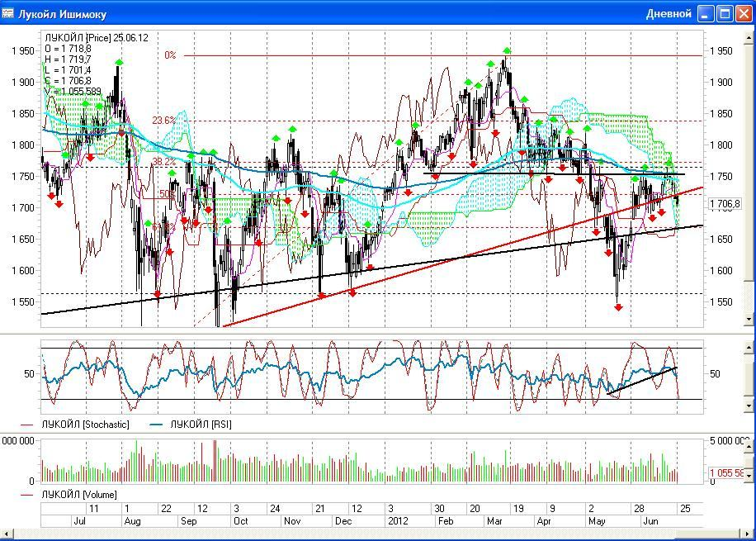This screenshot has width=756, height=541.
Task: Select the ЛУКОЙЛ [Volume] legend label
Action: [79, 495]
